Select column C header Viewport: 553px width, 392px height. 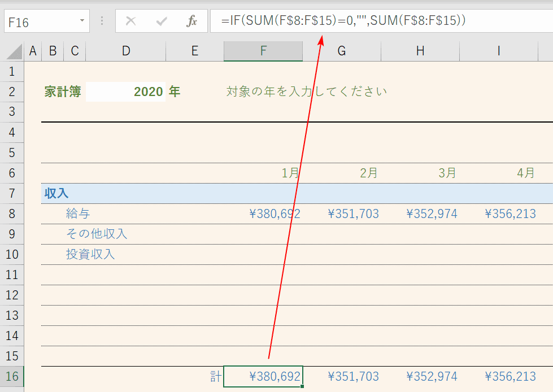75,51
